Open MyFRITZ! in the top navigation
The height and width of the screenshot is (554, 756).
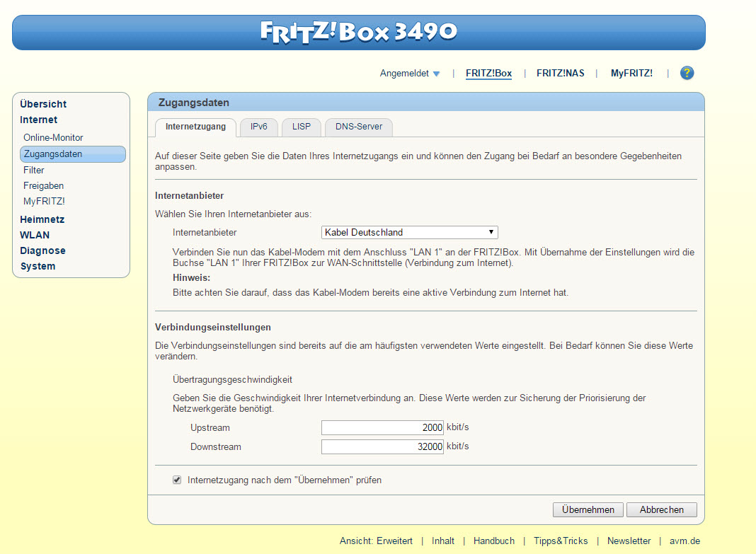631,73
